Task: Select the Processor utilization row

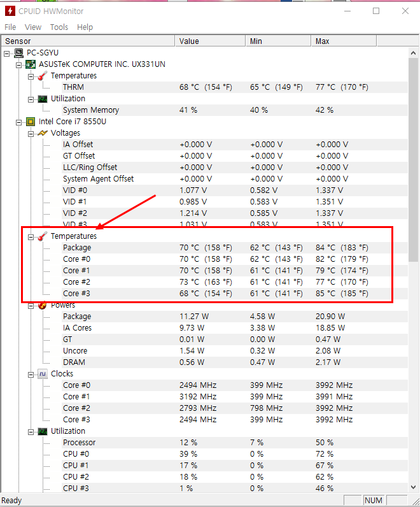Action: (x=235, y=443)
